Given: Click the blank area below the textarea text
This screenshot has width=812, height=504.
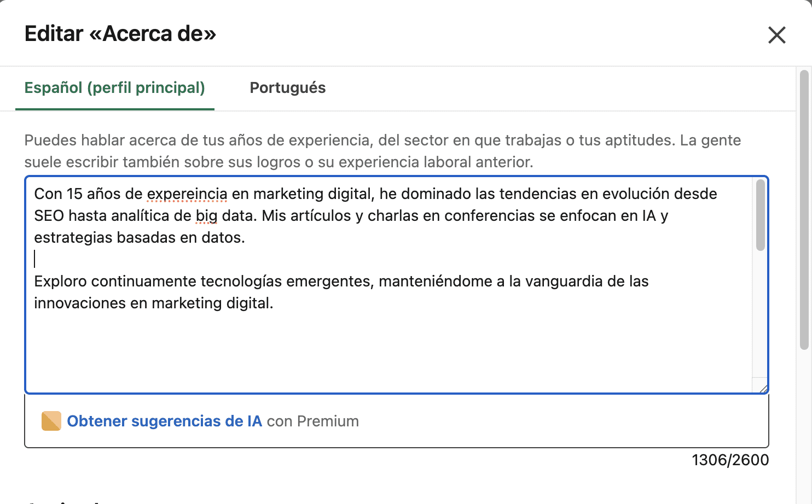Looking at the screenshot, I should [383, 350].
